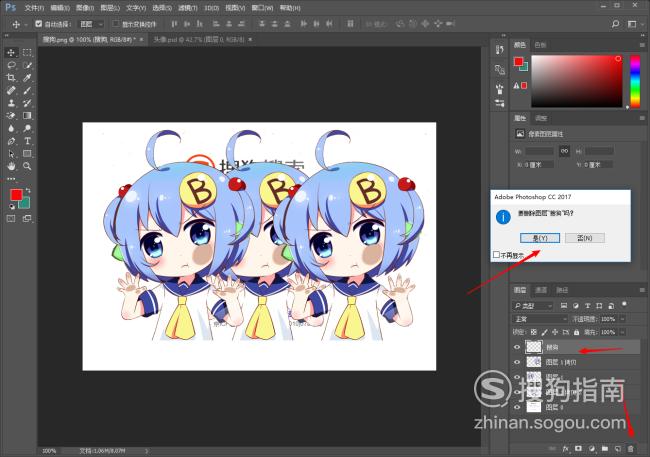The height and width of the screenshot is (457, 650).
Task: Open the fx layer style menu
Action: tap(566, 449)
